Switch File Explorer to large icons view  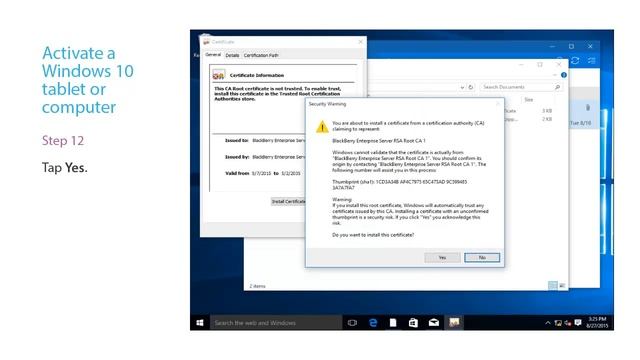point(562,285)
